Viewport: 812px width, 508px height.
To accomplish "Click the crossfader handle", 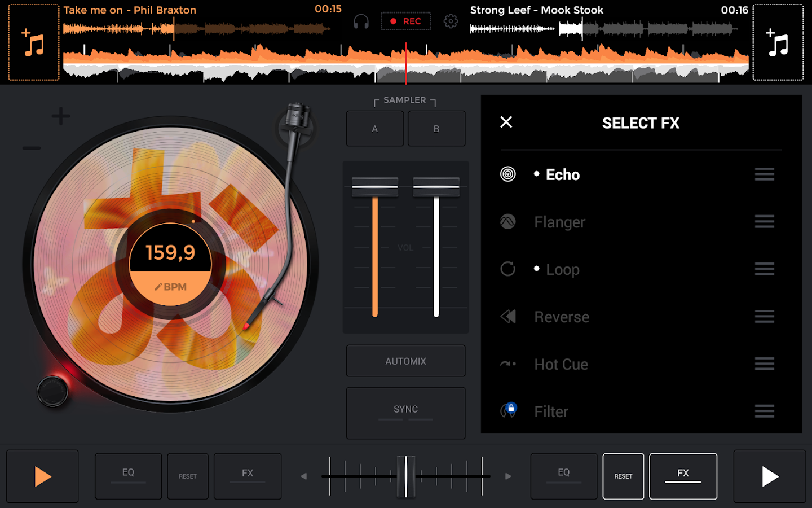I will coord(406,476).
